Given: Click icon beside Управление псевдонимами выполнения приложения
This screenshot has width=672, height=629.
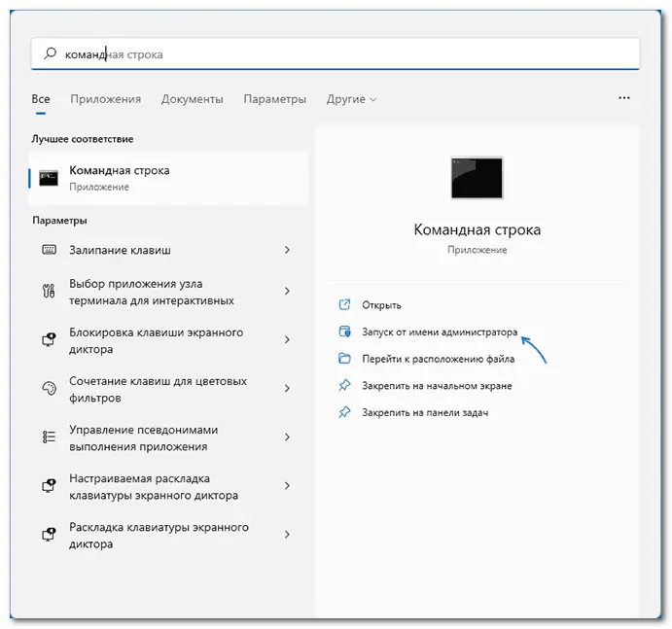Looking at the screenshot, I should point(50,437).
